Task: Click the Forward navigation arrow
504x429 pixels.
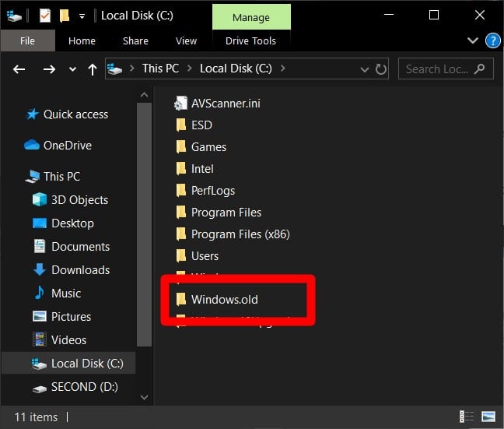Action: (49, 69)
